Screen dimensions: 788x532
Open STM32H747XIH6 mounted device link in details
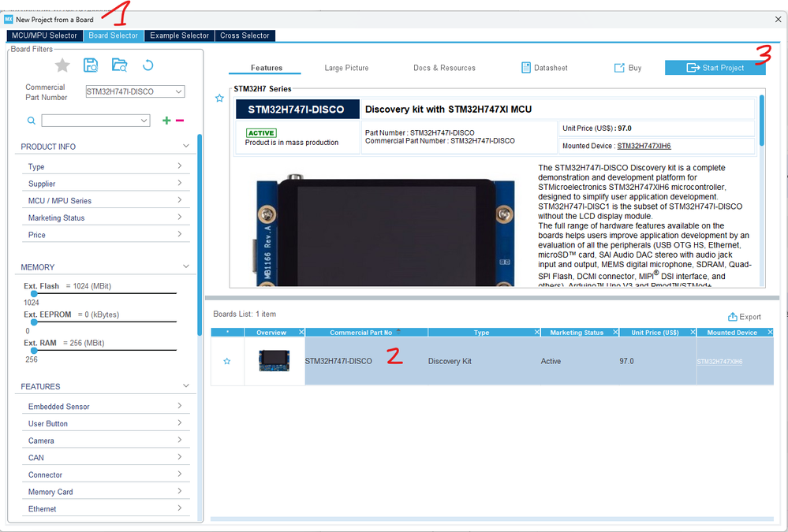coord(644,146)
